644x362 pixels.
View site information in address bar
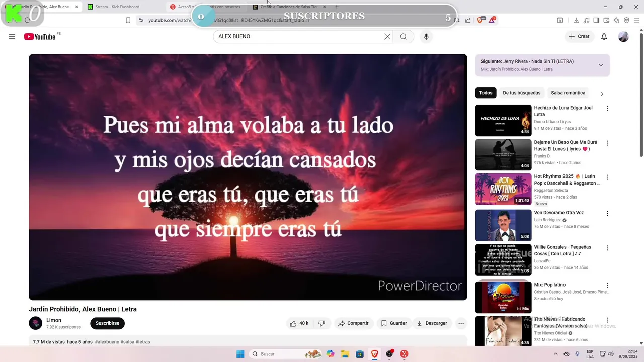tap(141, 20)
